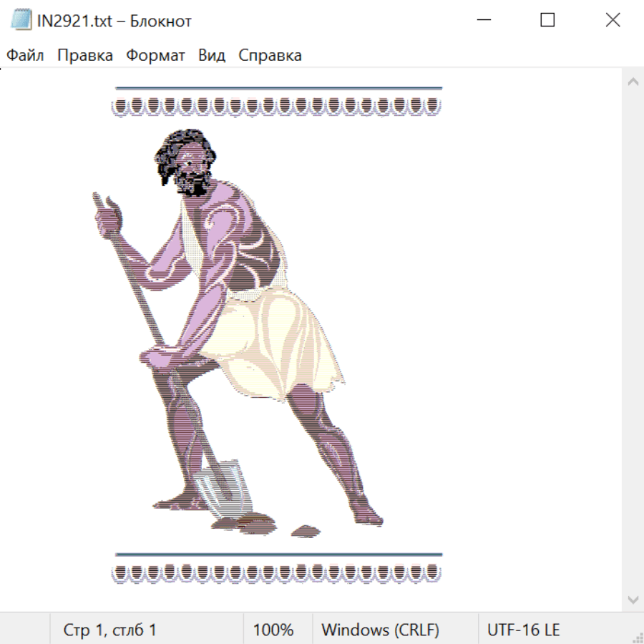Screen dimensions: 644x644
Task: Click the 100% zoom level in the status bar
Action: (x=273, y=630)
